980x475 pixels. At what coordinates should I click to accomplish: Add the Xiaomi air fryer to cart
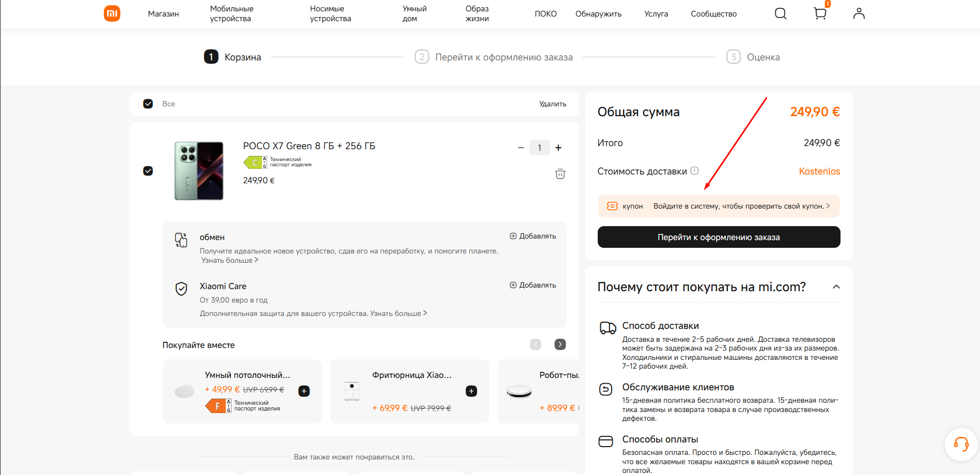tap(471, 391)
